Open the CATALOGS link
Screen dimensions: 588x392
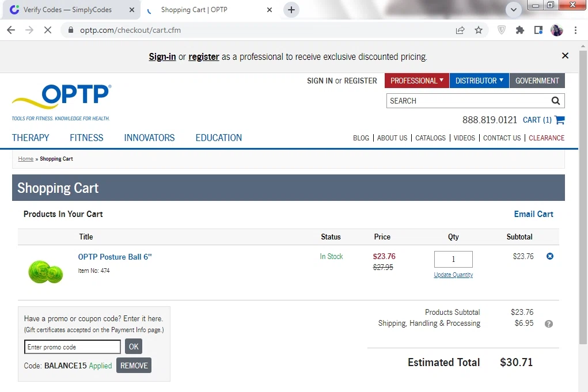point(430,138)
